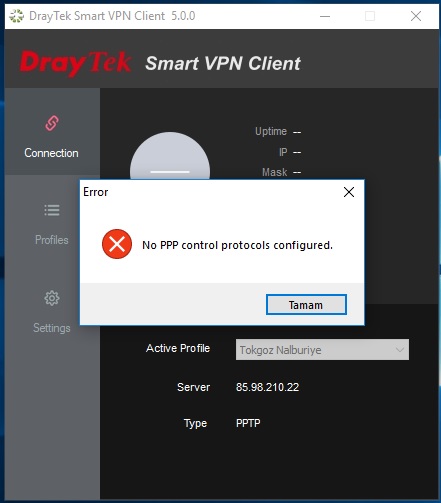The width and height of the screenshot is (441, 503).
Task: Select the Connection tab label
Action: pos(51,153)
